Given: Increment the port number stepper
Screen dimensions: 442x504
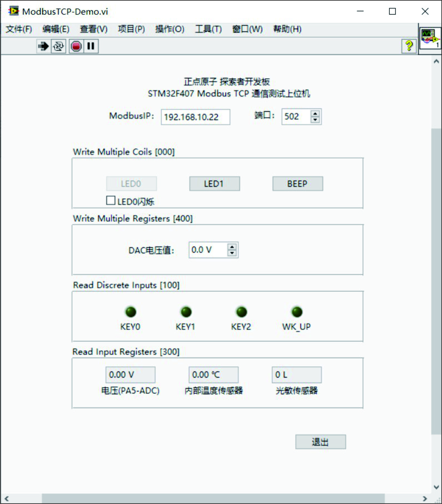Looking at the screenshot, I should [315, 114].
